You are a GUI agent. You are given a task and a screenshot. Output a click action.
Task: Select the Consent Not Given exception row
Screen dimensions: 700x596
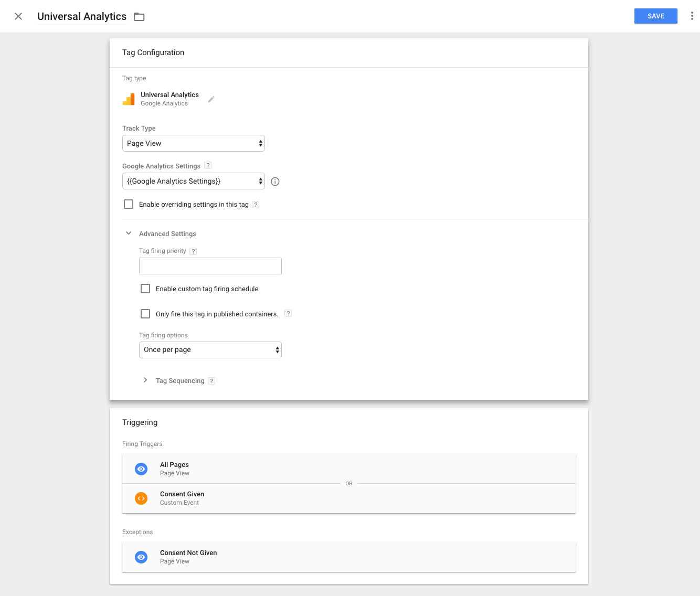pyautogui.click(x=349, y=557)
